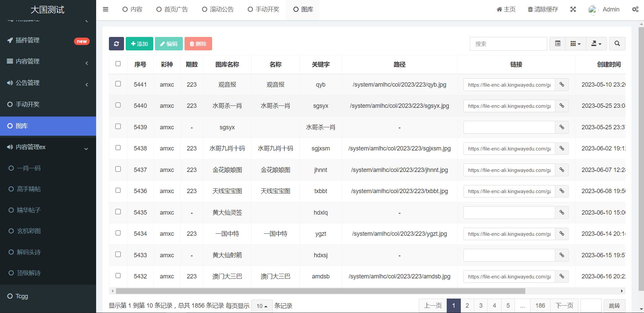Click the 搜索 search input field
The image size is (644, 313).
pyautogui.click(x=508, y=44)
